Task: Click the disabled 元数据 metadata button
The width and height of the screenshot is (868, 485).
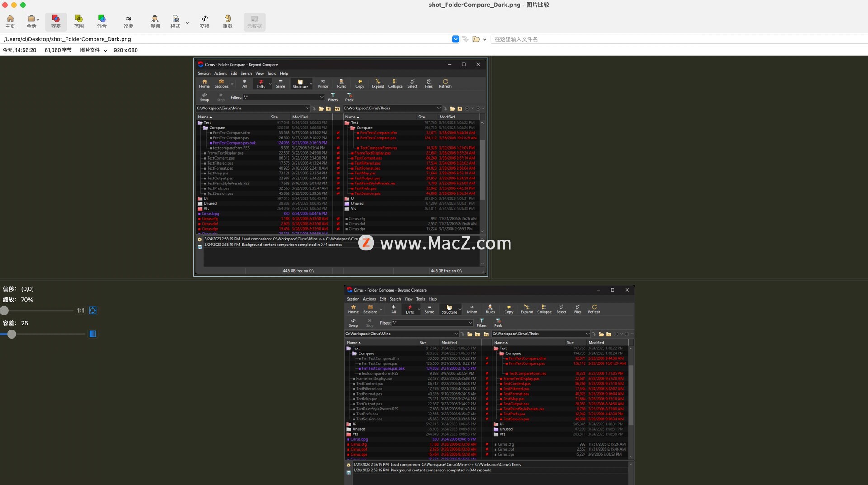Action: [255, 22]
